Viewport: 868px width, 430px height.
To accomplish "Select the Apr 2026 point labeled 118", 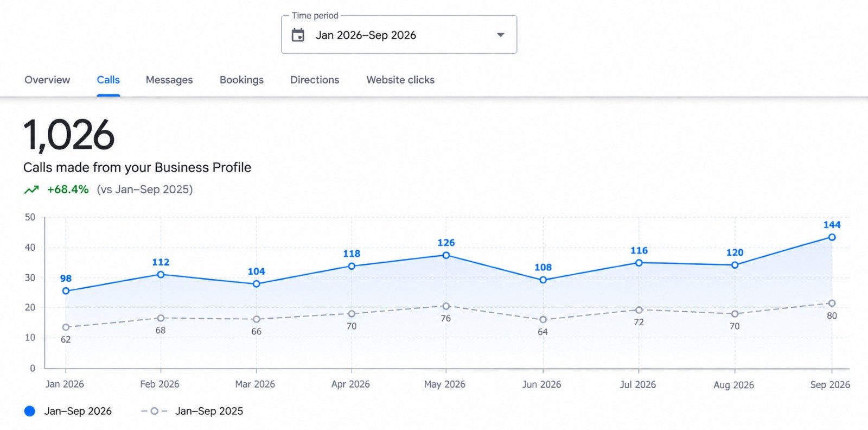I will [x=352, y=266].
